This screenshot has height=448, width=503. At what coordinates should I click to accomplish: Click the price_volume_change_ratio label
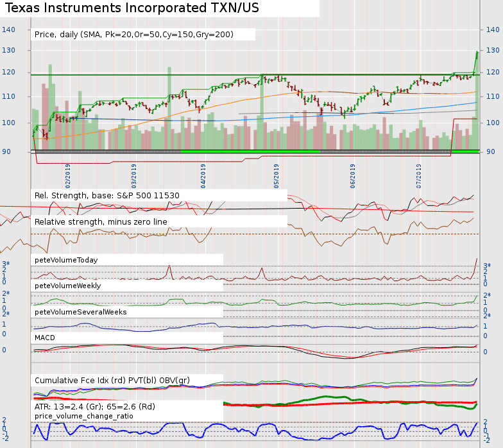click(x=83, y=416)
